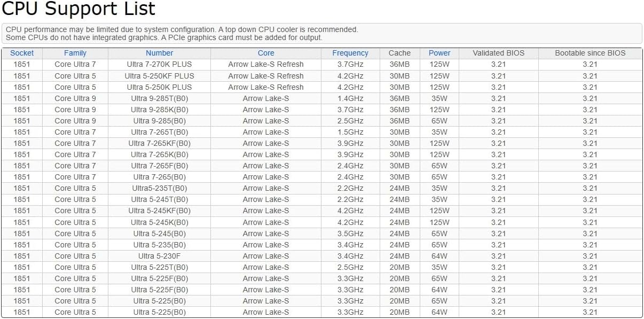Click the Ultra 7-265(B0) number cell

[160, 177]
